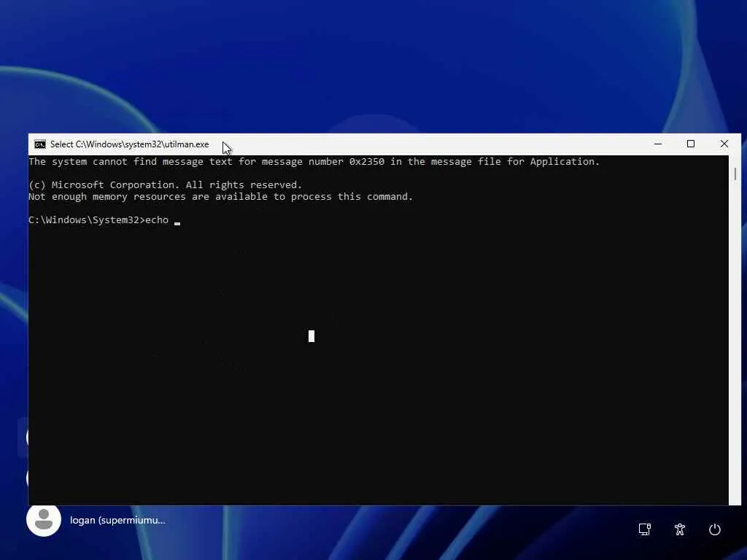The height and width of the screenshot is (560, 747).
Task: Click the 'message number 0x2350' error line
Action: click(314, 161)
